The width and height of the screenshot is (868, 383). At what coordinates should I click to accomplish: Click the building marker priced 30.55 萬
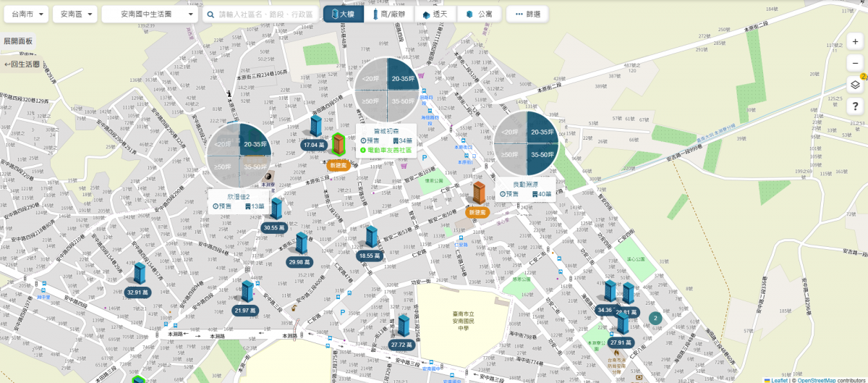point(276,209)
